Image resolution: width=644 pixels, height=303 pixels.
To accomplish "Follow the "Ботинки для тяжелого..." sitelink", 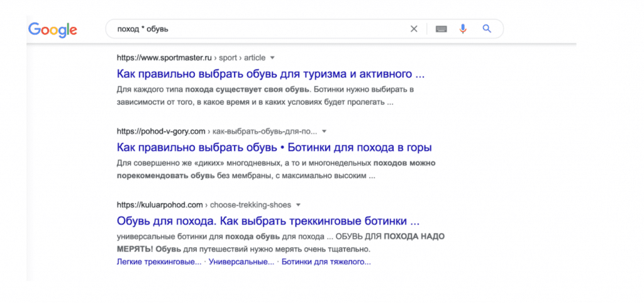I will [x=326, y=262].
